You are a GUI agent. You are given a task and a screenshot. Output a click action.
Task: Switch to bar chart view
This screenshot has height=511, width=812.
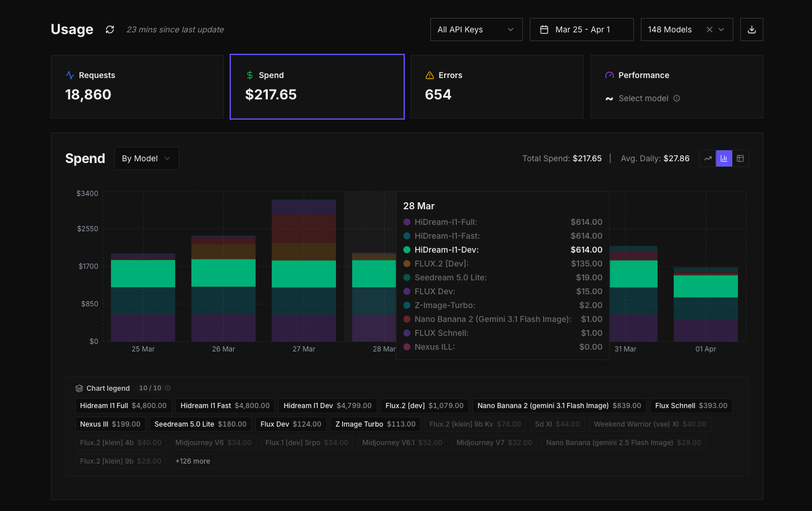(724, 158)
